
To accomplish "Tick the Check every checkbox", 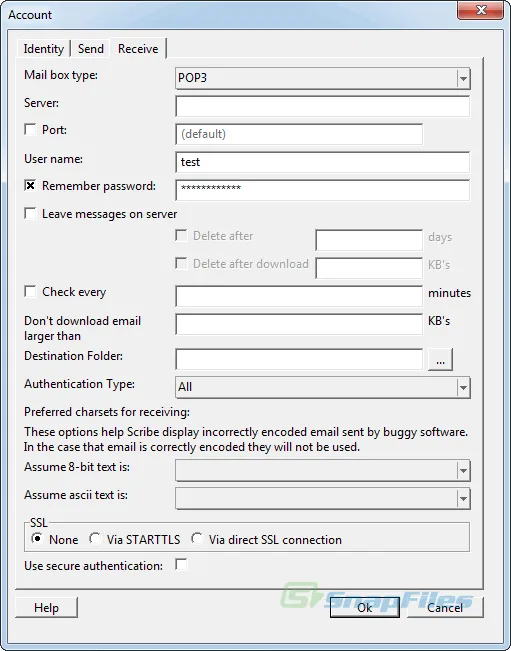I will (x=30, y=291).
